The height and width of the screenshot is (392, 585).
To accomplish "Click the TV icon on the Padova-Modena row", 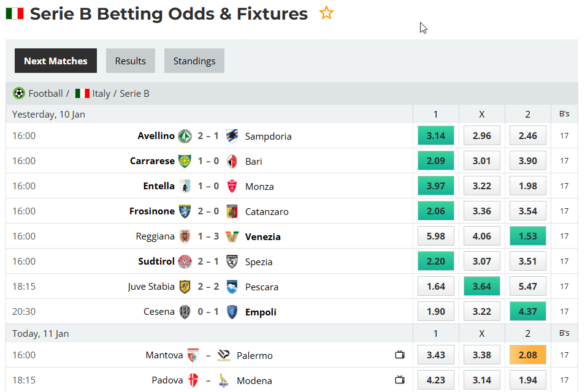I will (400, 380).
